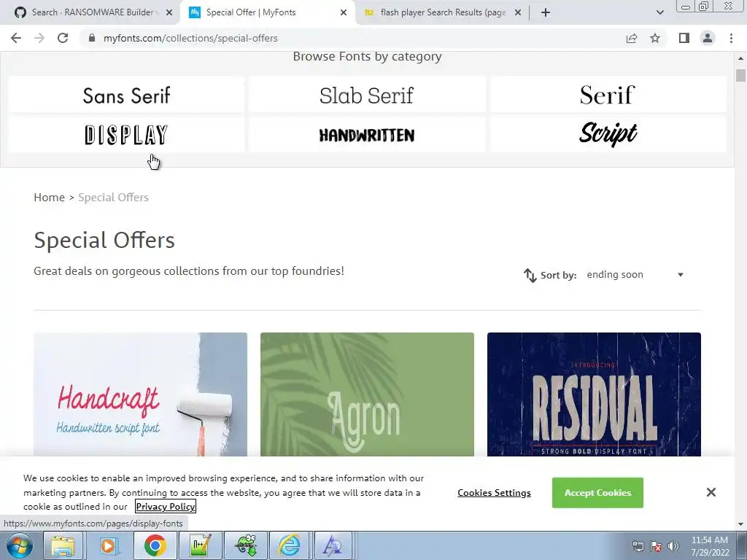Select the Special Offer MyFonts tab

click(x=267, y=12)
